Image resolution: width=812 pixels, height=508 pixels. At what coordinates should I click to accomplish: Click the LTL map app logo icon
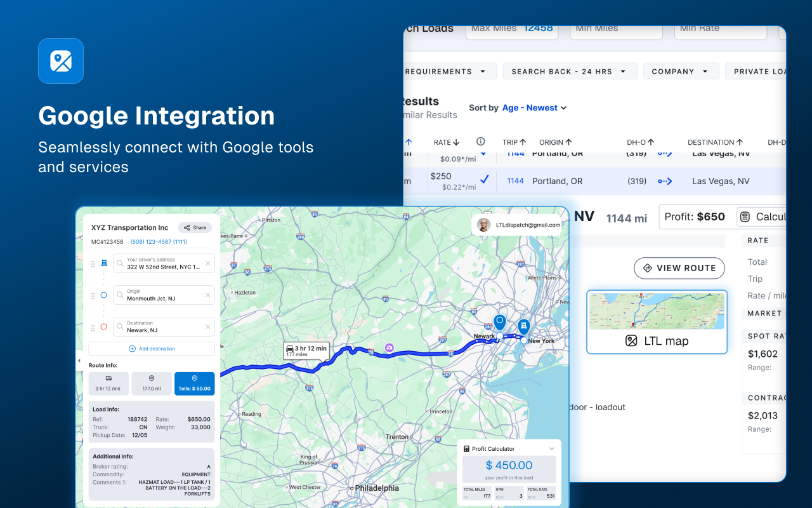61,61
